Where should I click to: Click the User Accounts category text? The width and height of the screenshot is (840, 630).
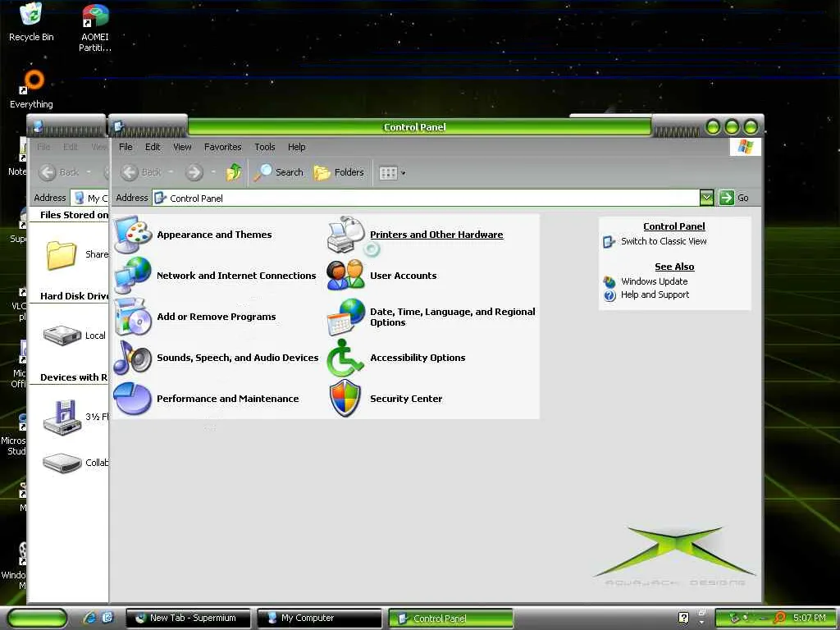[404, 276]
